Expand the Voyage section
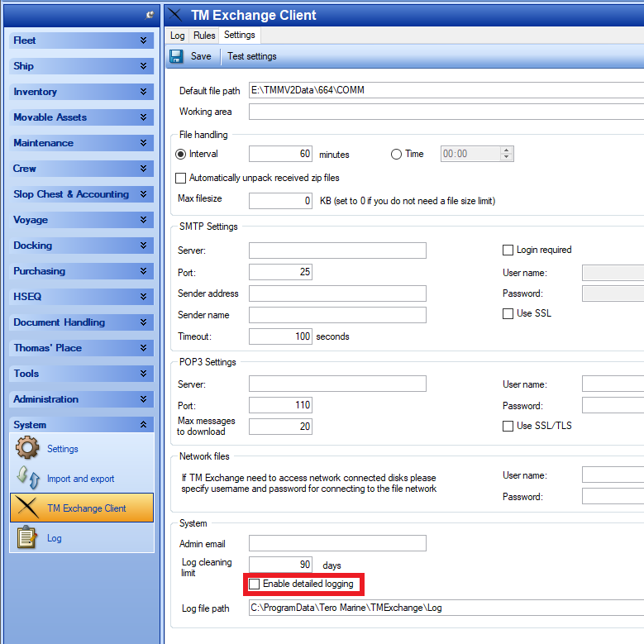Image resolution: width=644 pixels, height=644 pixels. [x=81, y=220]
